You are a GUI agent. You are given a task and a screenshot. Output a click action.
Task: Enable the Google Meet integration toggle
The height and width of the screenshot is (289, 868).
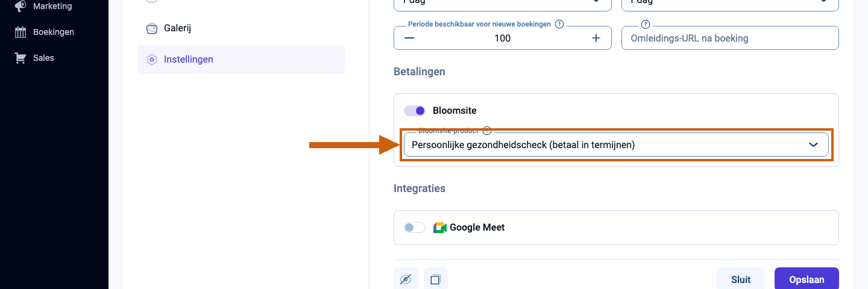[x=415, y=228]
